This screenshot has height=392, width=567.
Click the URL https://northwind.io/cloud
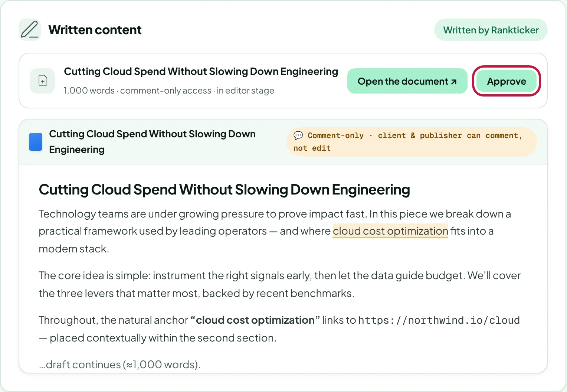click(x=439, y=320)
